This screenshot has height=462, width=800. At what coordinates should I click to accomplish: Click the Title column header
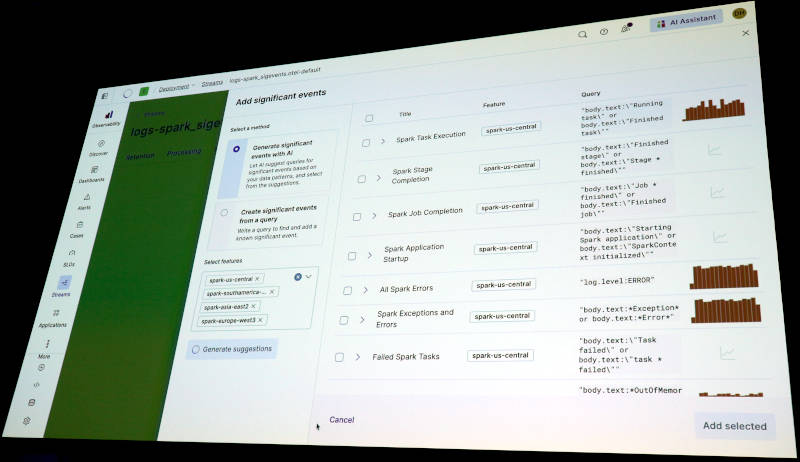(405, 114)
